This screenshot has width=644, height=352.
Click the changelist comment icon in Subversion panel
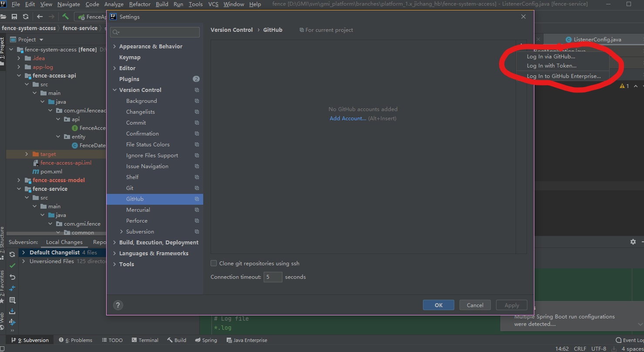[x=12, y=300]
